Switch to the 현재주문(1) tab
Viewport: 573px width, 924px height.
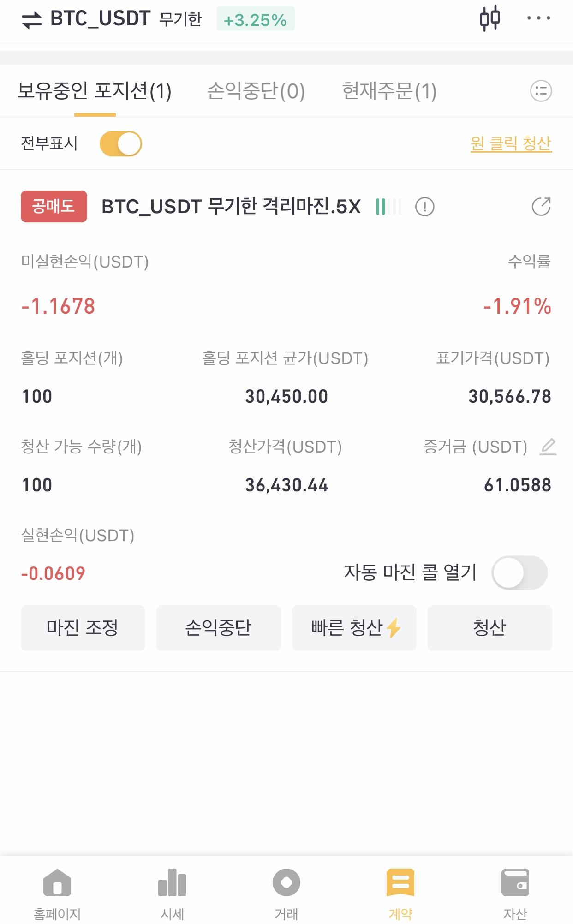point(389,91)
